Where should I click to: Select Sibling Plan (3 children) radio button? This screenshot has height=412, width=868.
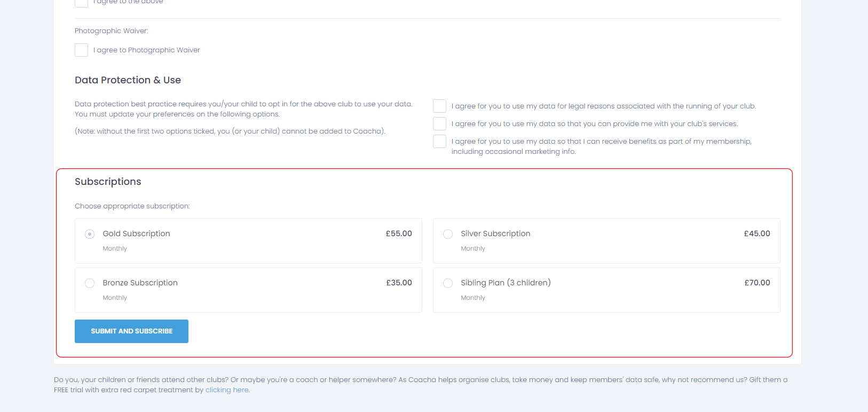coord(448,283)
